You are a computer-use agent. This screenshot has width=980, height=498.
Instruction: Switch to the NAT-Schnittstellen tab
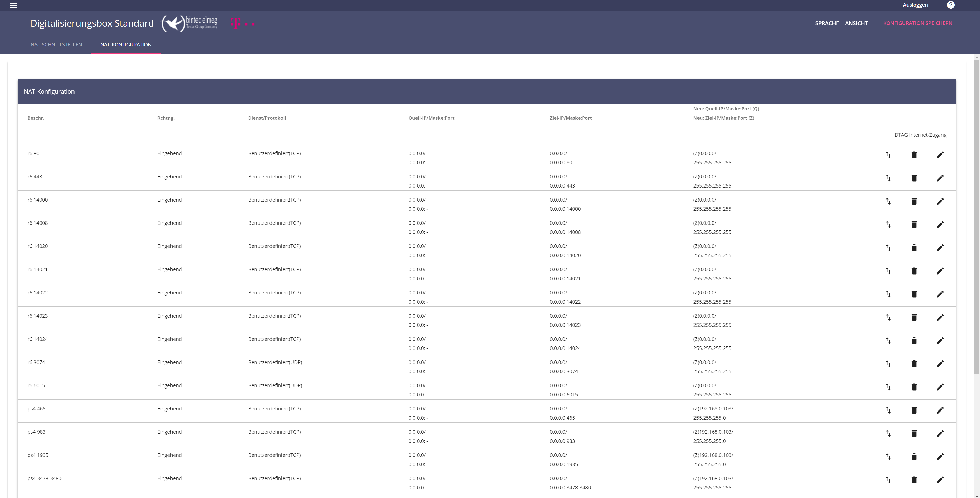(56, 44)
